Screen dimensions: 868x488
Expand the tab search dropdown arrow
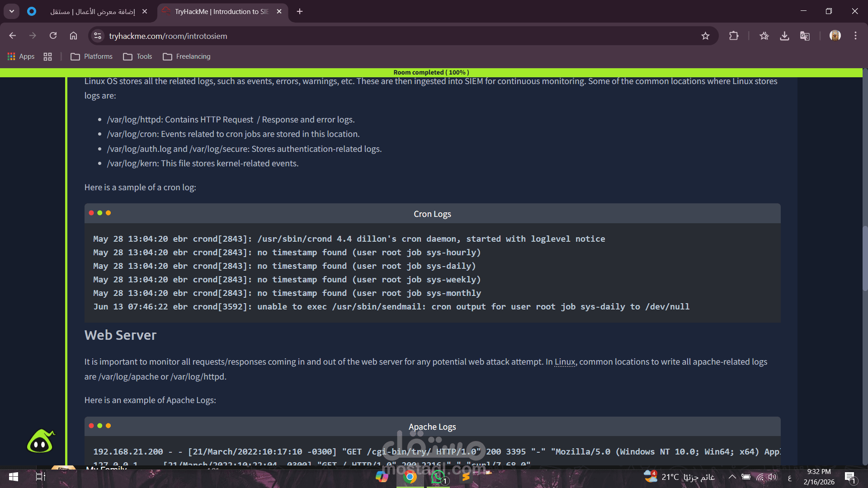click(x=11, y=11)
